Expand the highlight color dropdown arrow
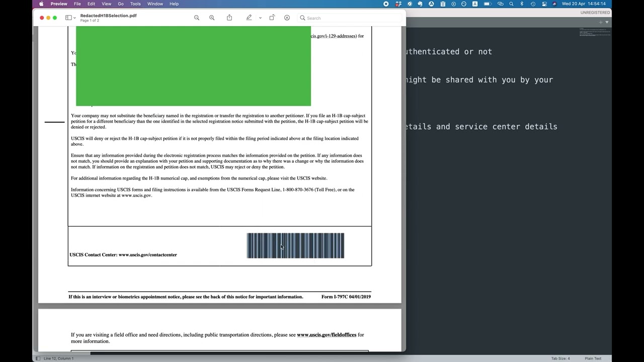 pos(260,18)
